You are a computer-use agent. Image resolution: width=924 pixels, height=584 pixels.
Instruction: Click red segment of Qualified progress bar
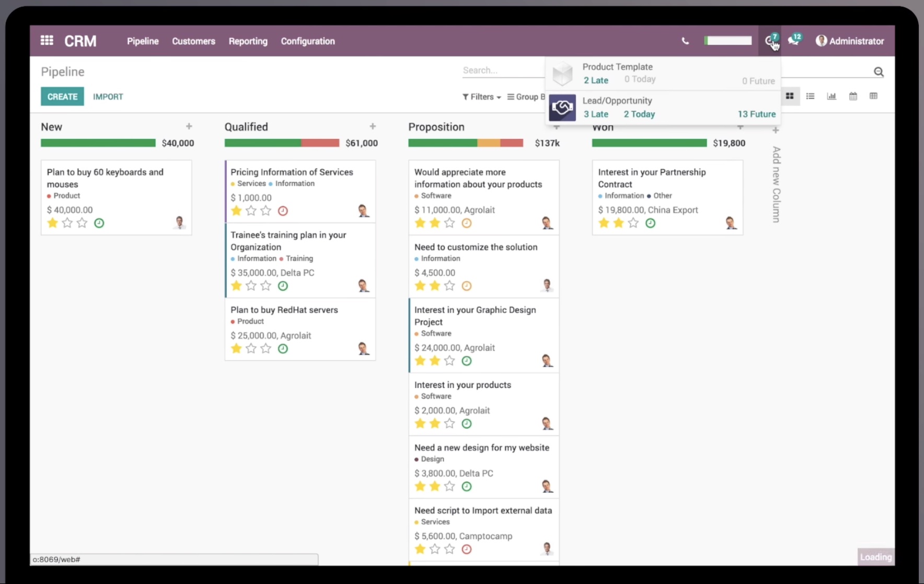pos(320,143)
